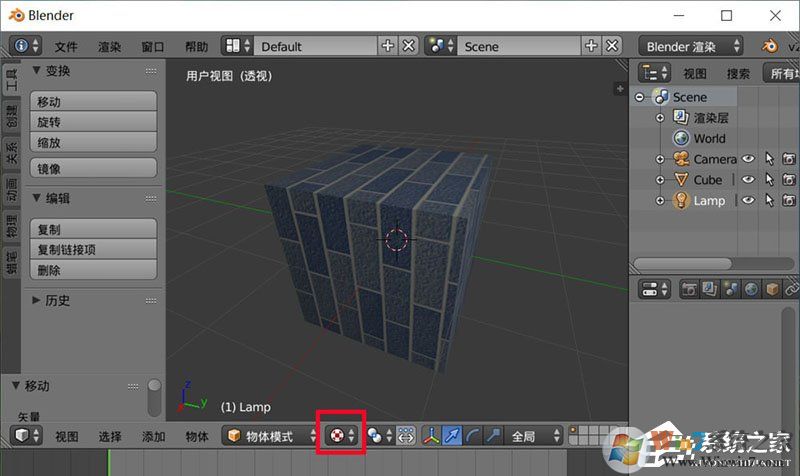Expand the Lamp tree node
This screenshot has width=800, height=476.
(x=660, y=201)
